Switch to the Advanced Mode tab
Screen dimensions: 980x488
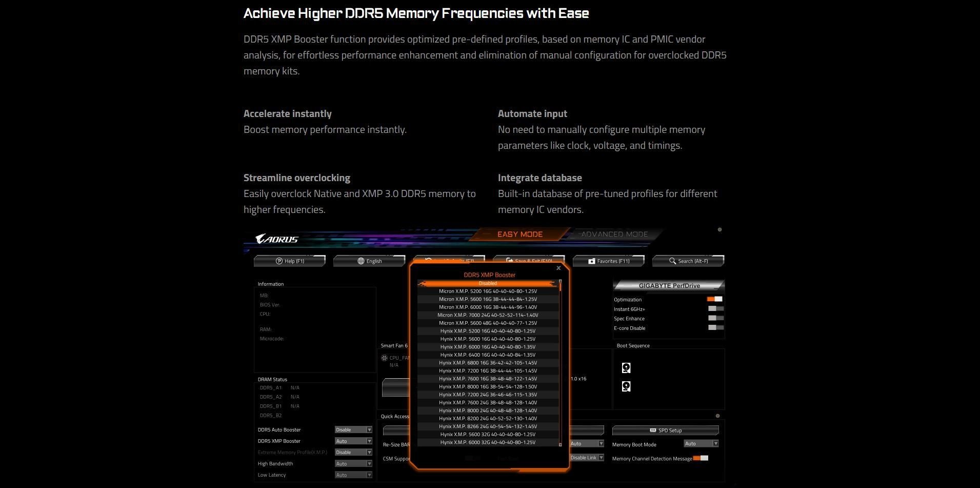(x=614, y=235)
